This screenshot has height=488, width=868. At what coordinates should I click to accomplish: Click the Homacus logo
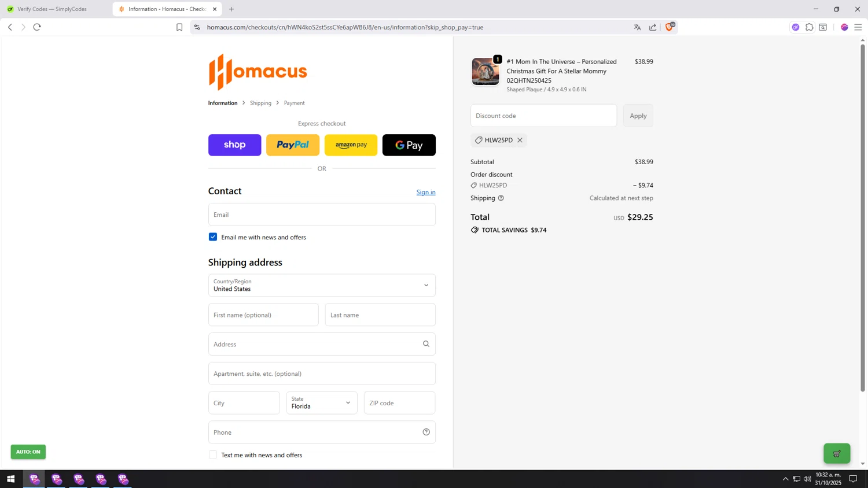[258, 72]
